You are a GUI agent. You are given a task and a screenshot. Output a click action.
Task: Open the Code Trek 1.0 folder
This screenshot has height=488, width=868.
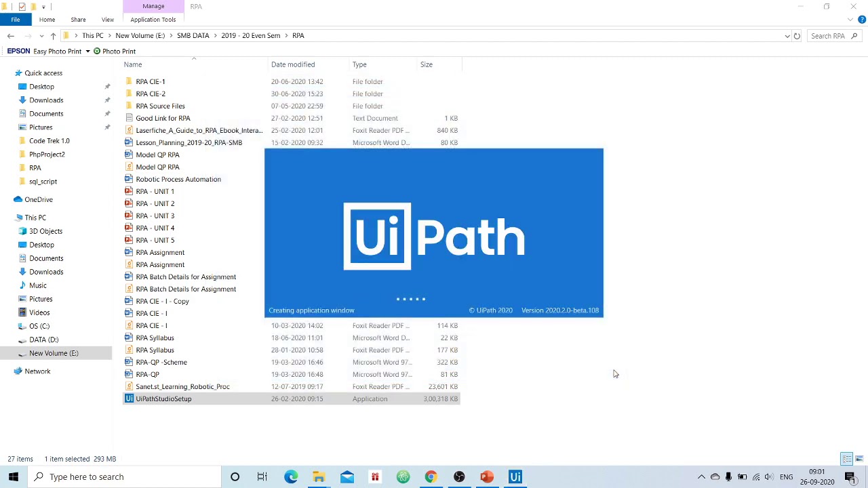(x=49, y=140)
